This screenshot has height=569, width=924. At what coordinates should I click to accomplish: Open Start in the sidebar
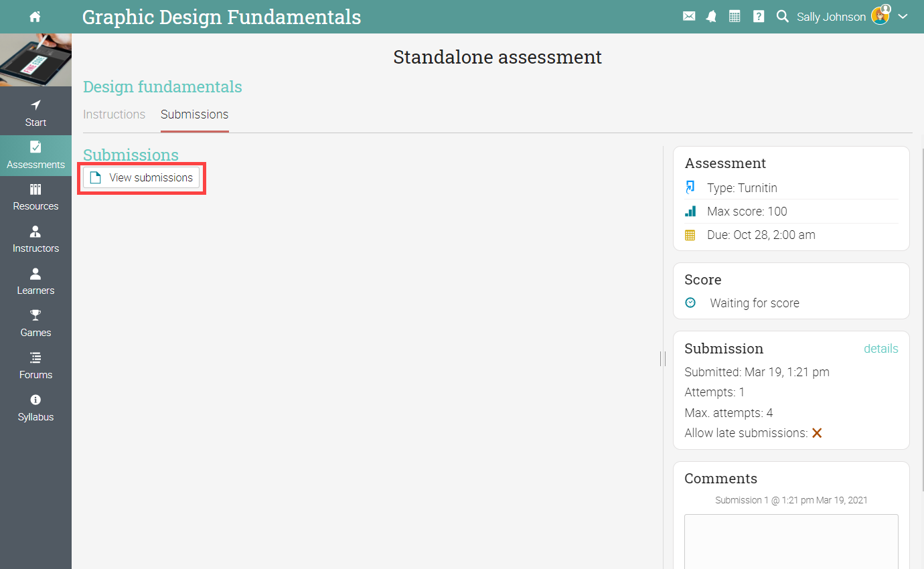pos(35,114)
